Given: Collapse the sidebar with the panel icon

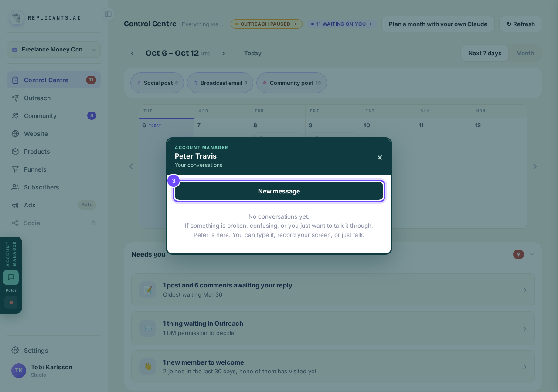Looking at the screenshot, I should [108, 14].
